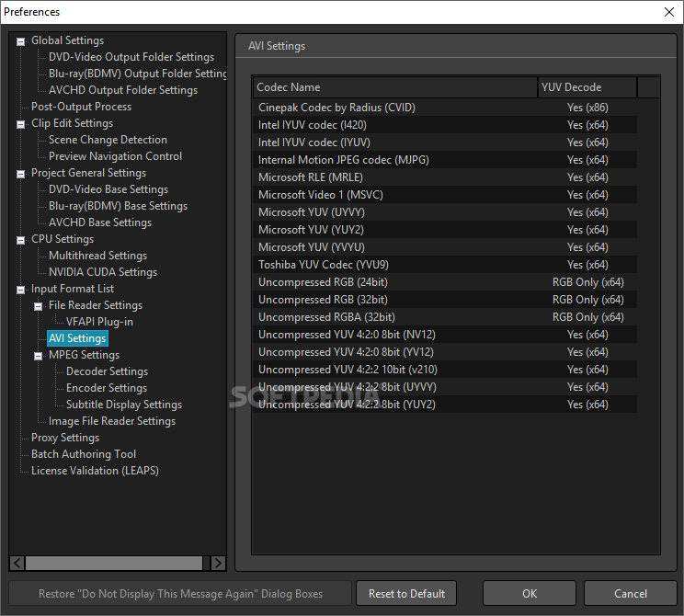Open Subtitle Display Settings
This screenshot has height=616, width=684.
point(124,405)
